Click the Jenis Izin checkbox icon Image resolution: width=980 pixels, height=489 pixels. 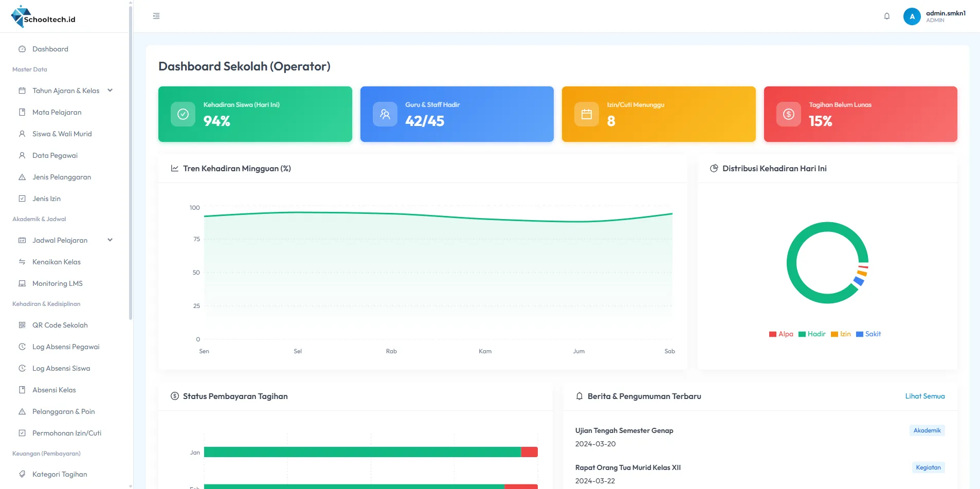point(22,199)
